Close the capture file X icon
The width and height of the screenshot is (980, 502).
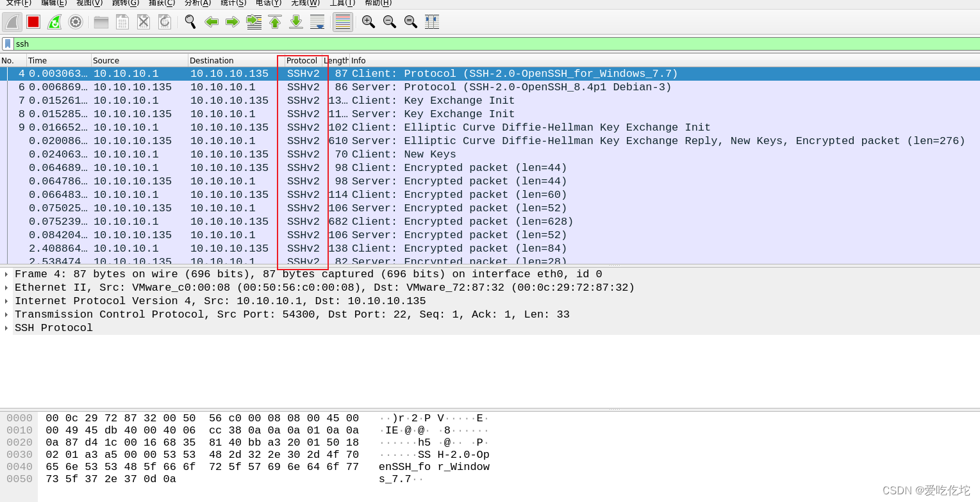coord(144,22)
